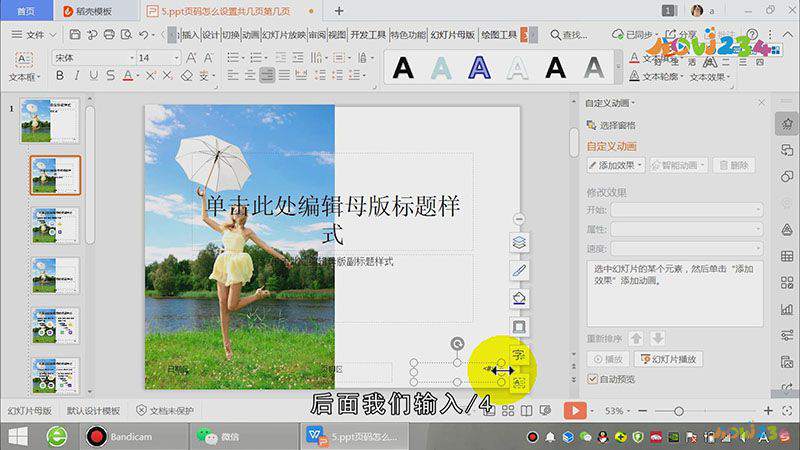This screenshot has height=450, width=800.
Task: Click the zoom out minus button
Action: [642, 411]
